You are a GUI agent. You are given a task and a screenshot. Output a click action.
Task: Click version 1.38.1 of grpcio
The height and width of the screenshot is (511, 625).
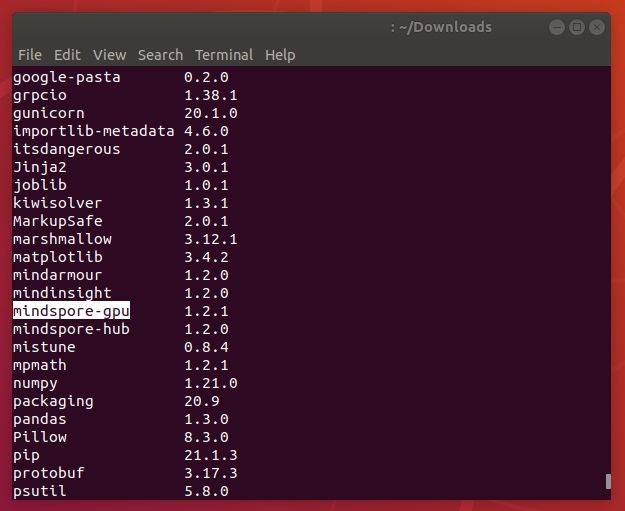(211, 95)
